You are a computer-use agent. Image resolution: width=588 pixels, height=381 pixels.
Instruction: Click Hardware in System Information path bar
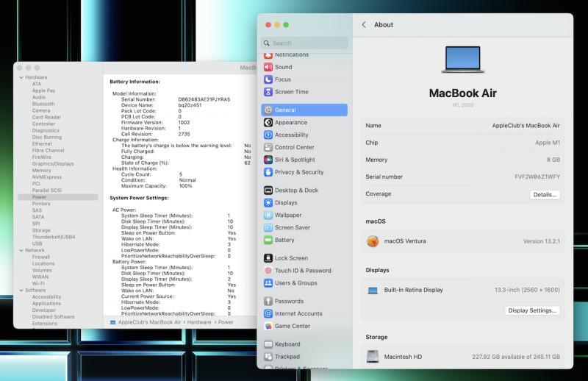(x=198, y=322)
